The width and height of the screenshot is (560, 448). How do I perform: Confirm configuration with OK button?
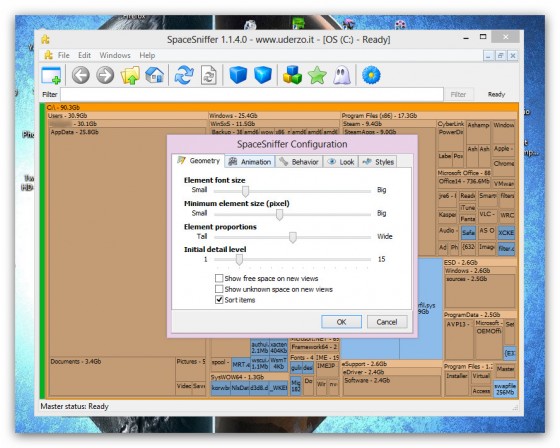[x=341, y=322]
